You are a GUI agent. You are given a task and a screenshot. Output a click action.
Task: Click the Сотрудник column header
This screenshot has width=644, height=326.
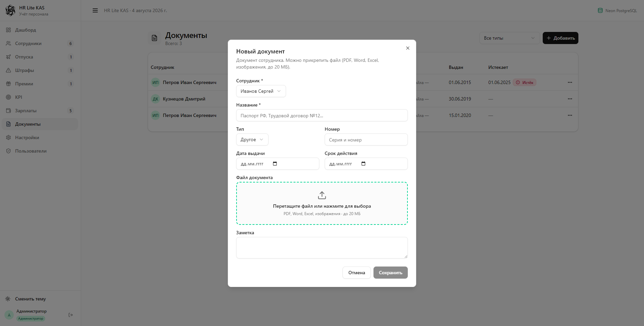point(163,67)
